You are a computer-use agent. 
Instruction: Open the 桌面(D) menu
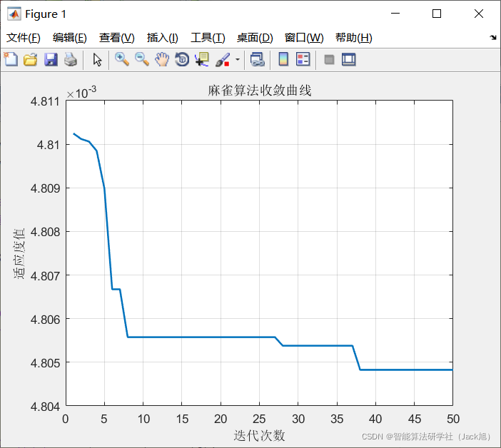click(255, 38)
